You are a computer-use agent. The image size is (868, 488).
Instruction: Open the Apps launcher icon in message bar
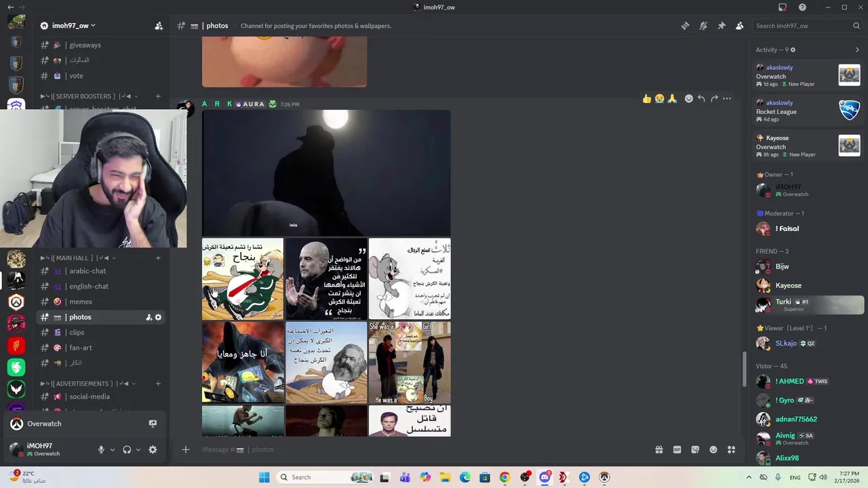(x=732, y=449)
